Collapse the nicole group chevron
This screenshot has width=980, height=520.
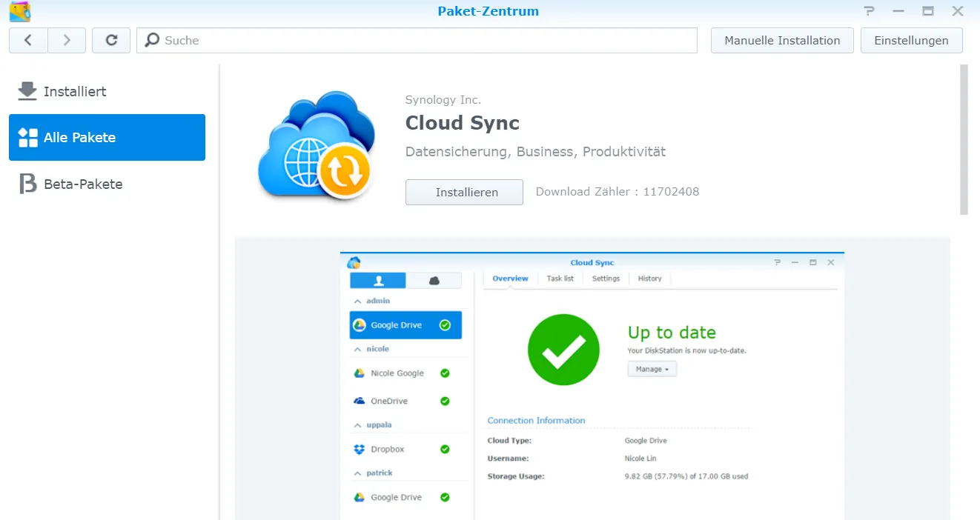(357, 349)
